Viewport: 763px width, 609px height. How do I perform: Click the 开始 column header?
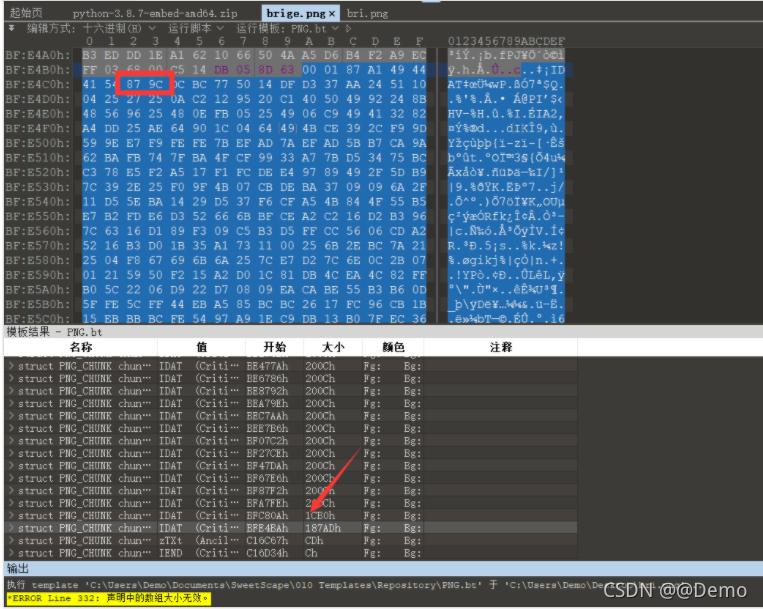[x=274, y=347]
